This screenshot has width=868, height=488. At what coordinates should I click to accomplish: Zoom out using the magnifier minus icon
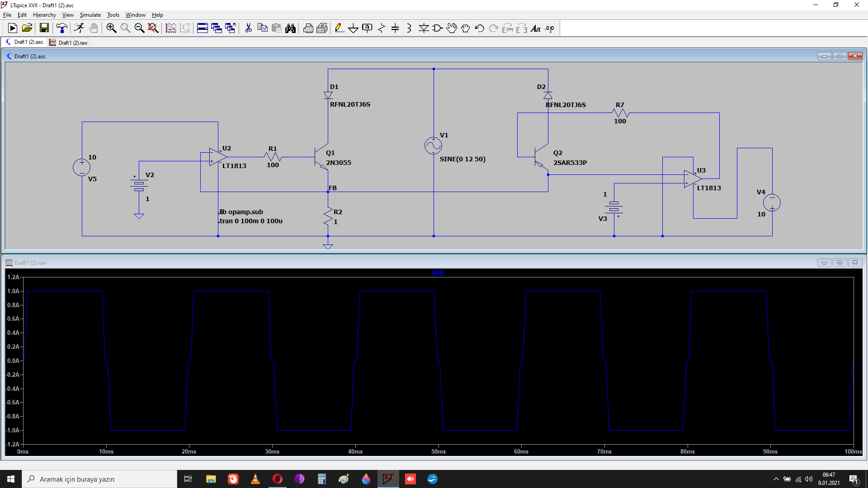(139, 28)
